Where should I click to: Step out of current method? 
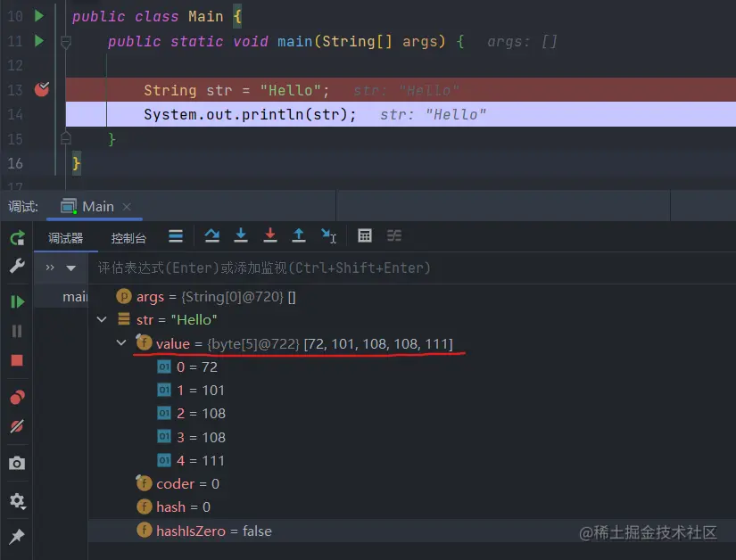299,235
